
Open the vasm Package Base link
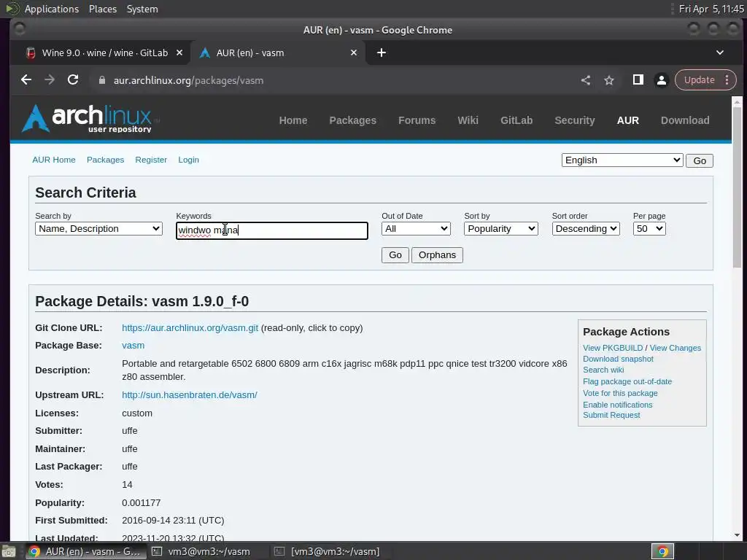(x=133, y=346)
